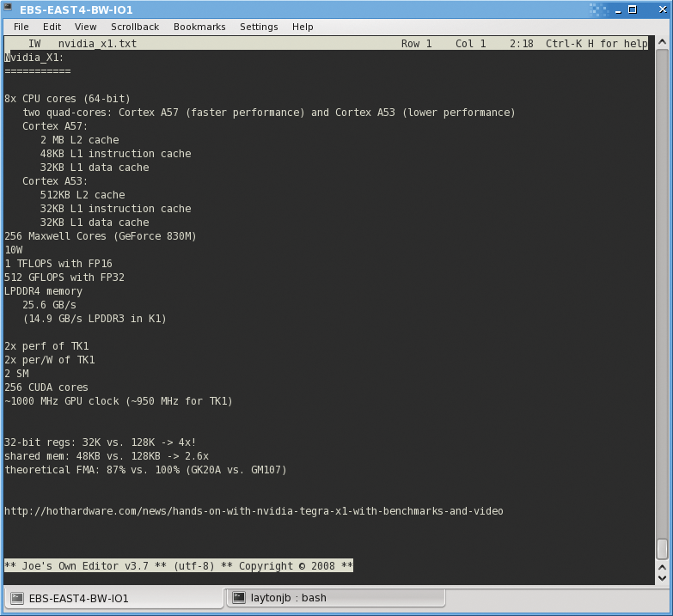Click the window icon in title bar

(7, 7)
